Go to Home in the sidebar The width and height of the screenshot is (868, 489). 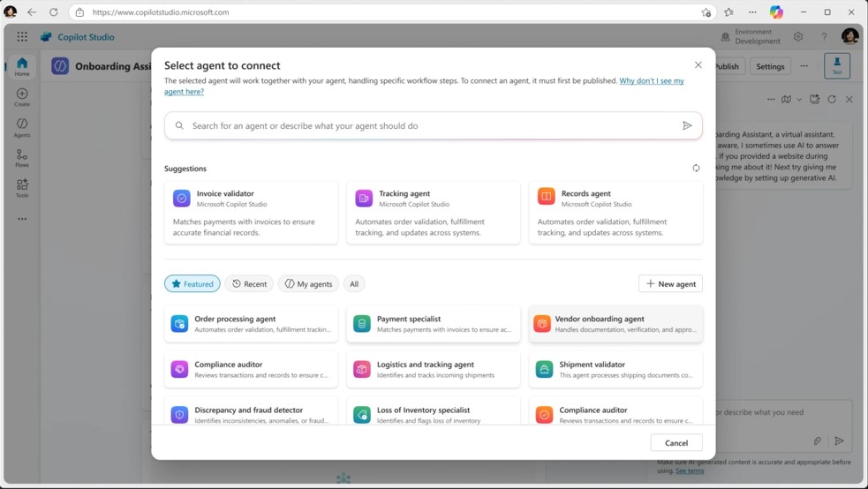(22, 66)
